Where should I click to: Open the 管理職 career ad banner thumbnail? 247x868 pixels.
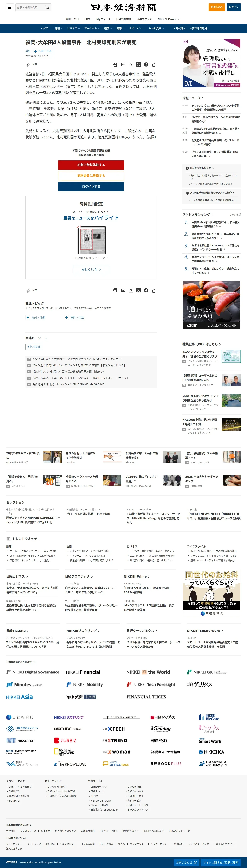(212, 63)
